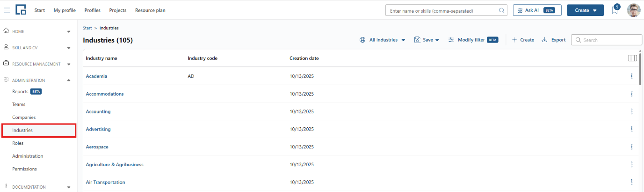Click the Resource Management briefcase icon
Screen dimensions: 644x192
[x=6, y=64]
